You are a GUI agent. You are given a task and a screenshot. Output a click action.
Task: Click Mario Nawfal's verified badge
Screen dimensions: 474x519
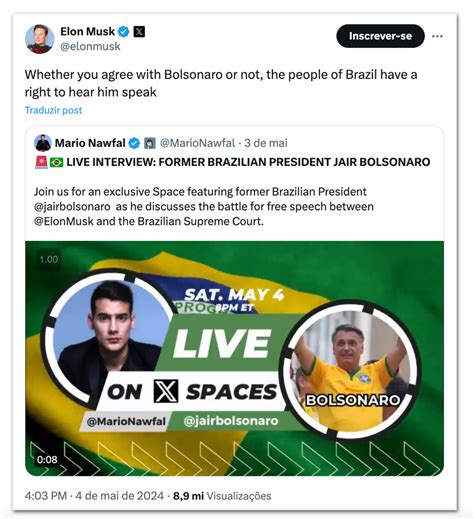click(134, 143)
